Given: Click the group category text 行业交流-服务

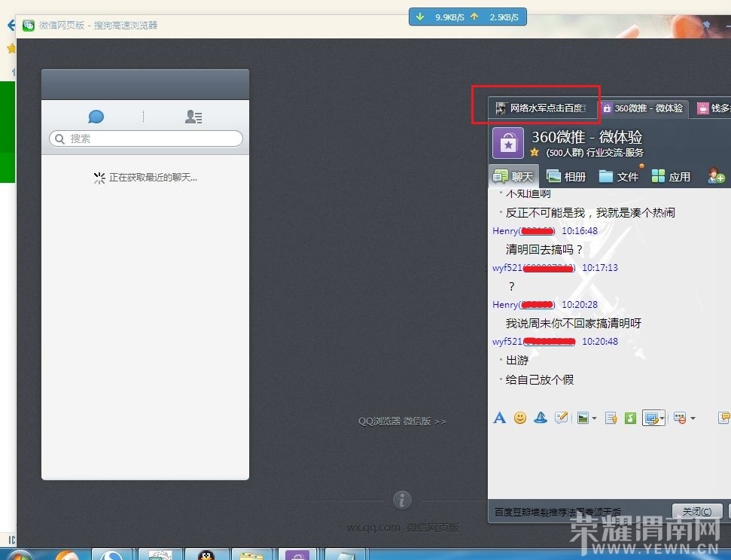Looking at the screenshot, I should (615, 153).
